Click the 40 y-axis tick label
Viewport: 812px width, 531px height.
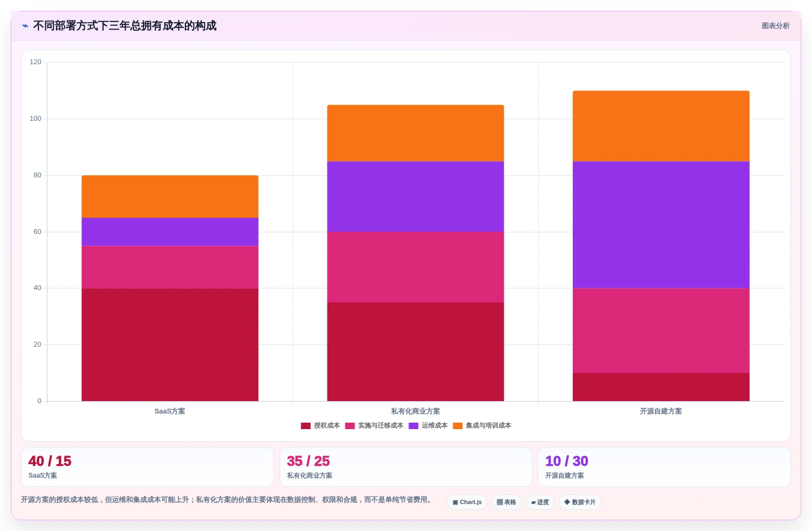pos(37,288)
